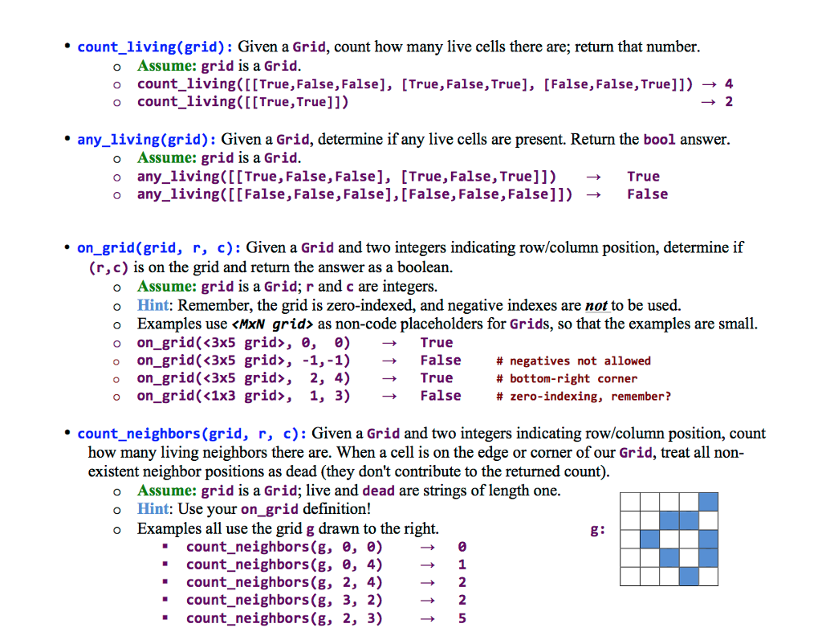822x644 pixels.
Task: Click the arrow beside count_neighbors(g, 0, 4)
Action: (427, 565)
